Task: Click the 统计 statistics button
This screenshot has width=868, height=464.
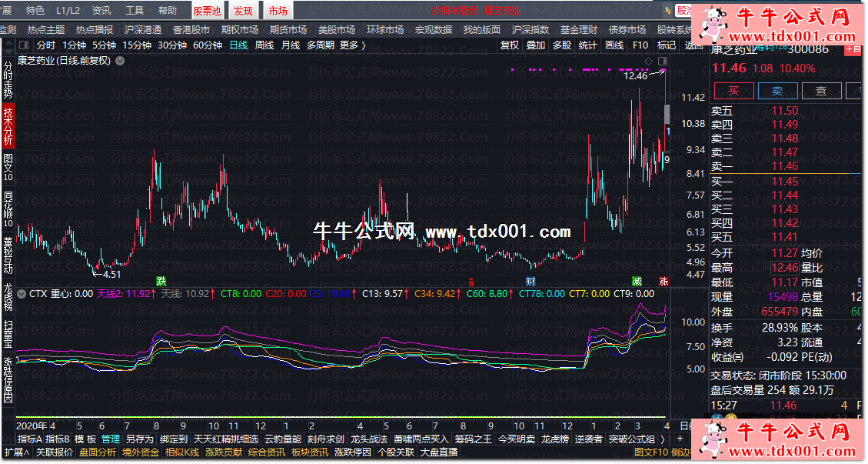Action: tap(588, 45)
